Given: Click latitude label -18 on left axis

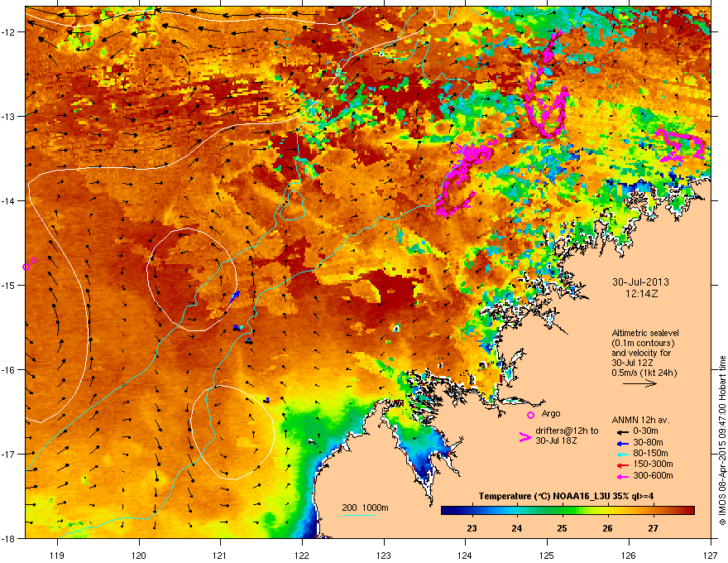Looking at the screenshot, I should [9, 538].
